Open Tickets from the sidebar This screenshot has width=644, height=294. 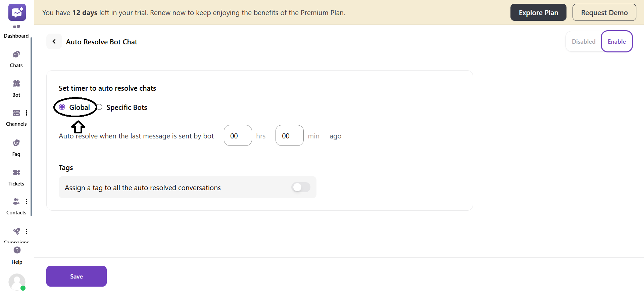tap(16, 172)
